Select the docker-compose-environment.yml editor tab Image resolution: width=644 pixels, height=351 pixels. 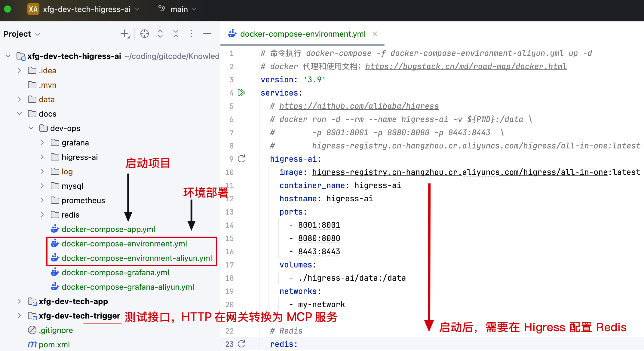pos(302,34)
